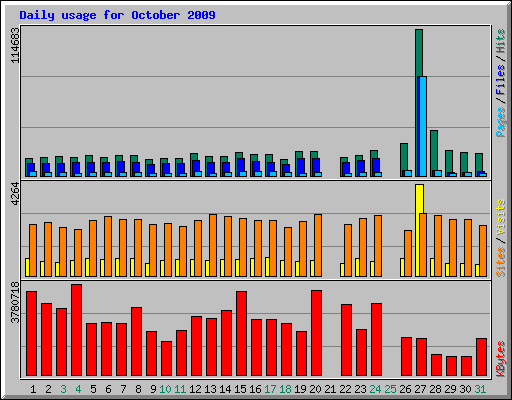This screenshot has height=400, width=512.
Task: Click the red "KBytes" legend label
Action: click(x=501, y=359)
